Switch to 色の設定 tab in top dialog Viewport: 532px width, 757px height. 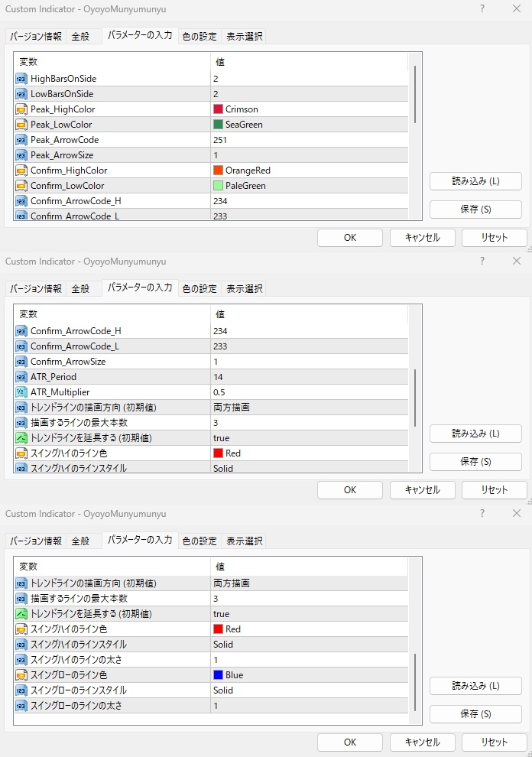click(199, 37)
